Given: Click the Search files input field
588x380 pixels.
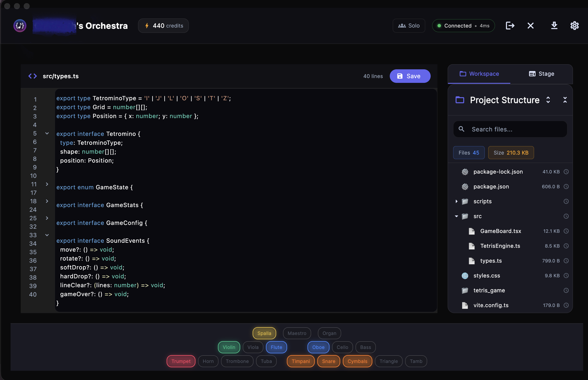Looking at the screenshot, I should 510,129.
